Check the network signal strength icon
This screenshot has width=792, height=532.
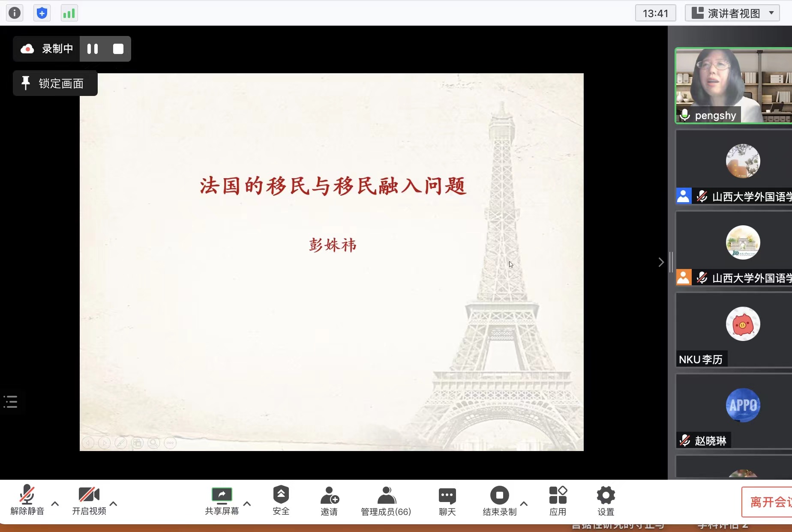click(69, 13)
